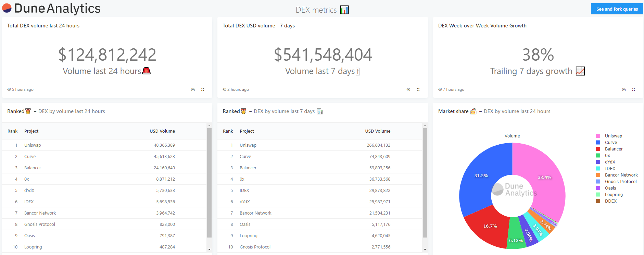This screenshot has width=644, height=255.
Task: Expand 7 days volume card to fullscreen
Action: [418, 90]
